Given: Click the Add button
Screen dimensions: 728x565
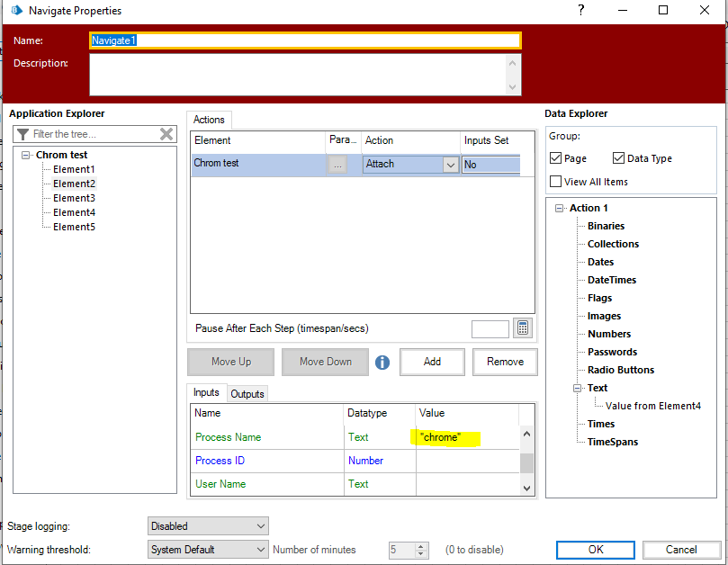Looking at the screenshot, I should coord(432,362).
